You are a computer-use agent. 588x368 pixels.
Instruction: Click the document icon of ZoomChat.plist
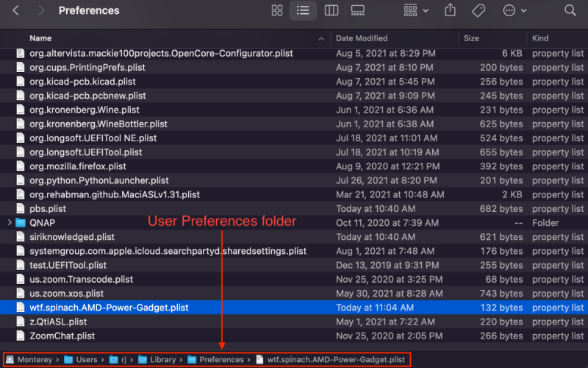(x=21, y=336)
